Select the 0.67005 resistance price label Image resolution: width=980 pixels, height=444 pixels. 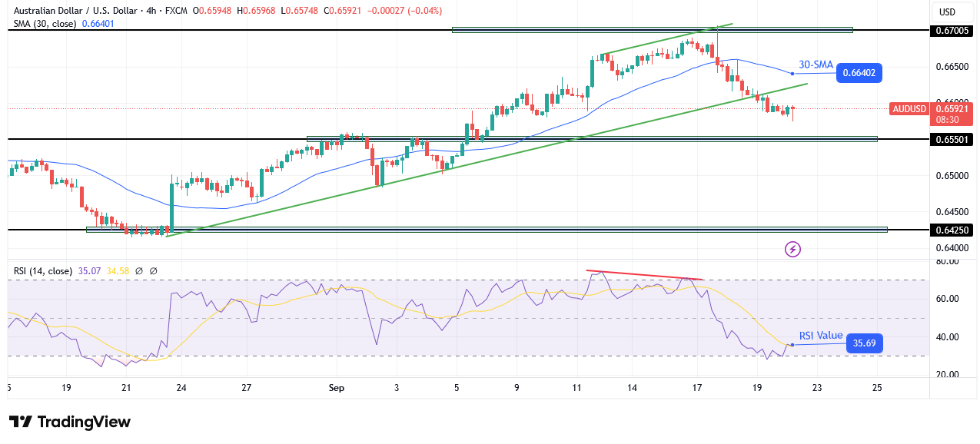(x=952, y=30)
